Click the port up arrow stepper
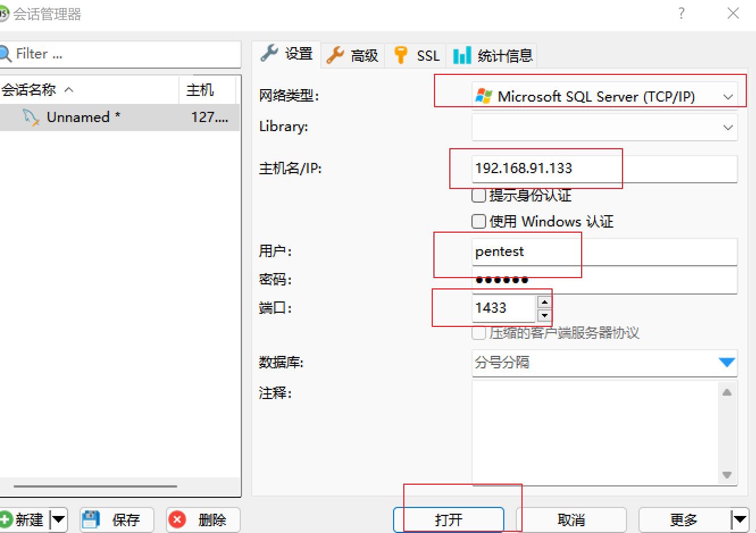 pos(544,302)
